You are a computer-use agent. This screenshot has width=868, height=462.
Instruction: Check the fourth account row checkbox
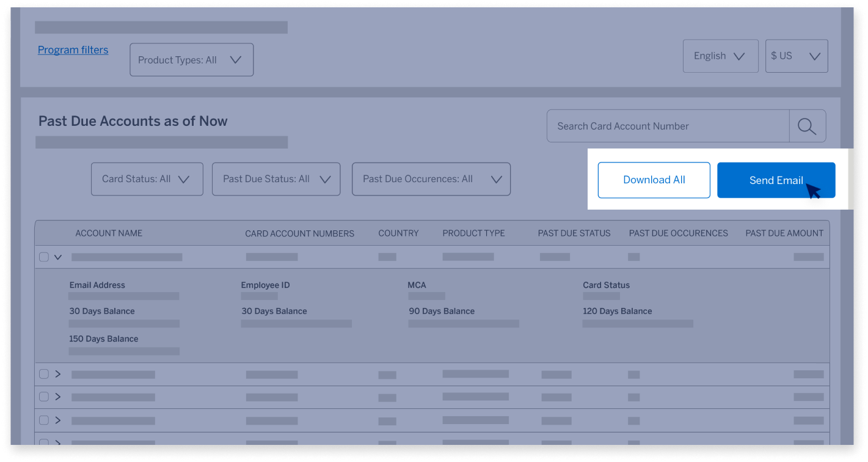click(x=43, y=420)
